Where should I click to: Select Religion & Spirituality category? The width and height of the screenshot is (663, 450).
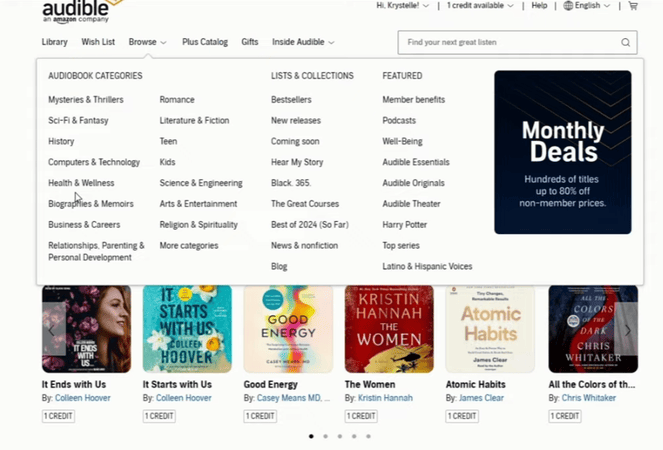click(x=198, y=225)
